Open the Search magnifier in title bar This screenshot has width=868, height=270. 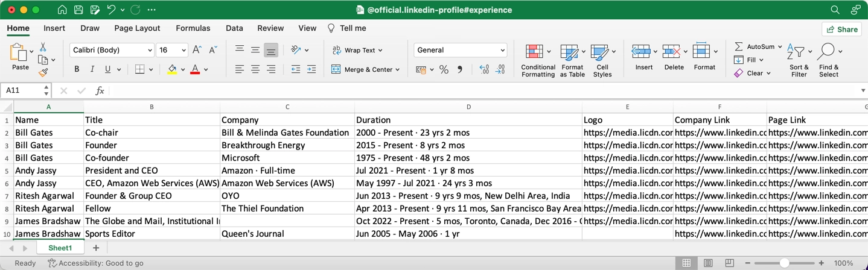tap(835, 10)
